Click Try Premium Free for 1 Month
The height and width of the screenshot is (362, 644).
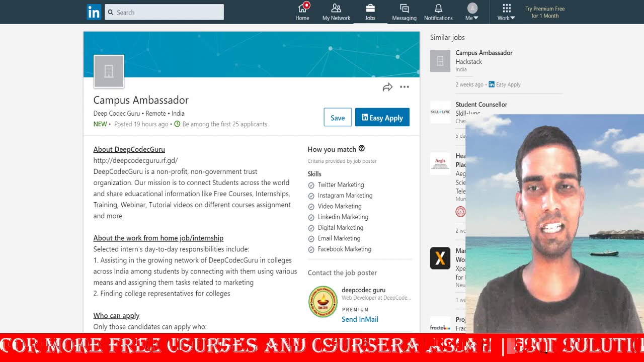545,12
